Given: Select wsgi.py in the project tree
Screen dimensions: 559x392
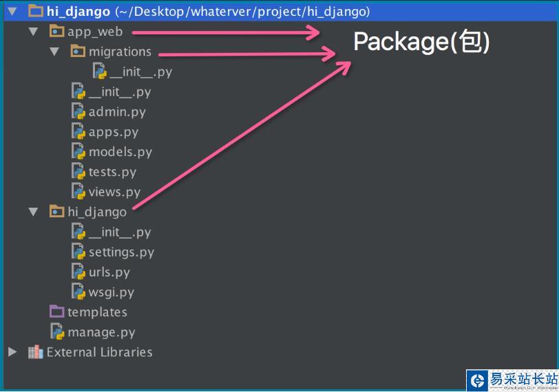Looking at the screenshot, I should (111, 292).
